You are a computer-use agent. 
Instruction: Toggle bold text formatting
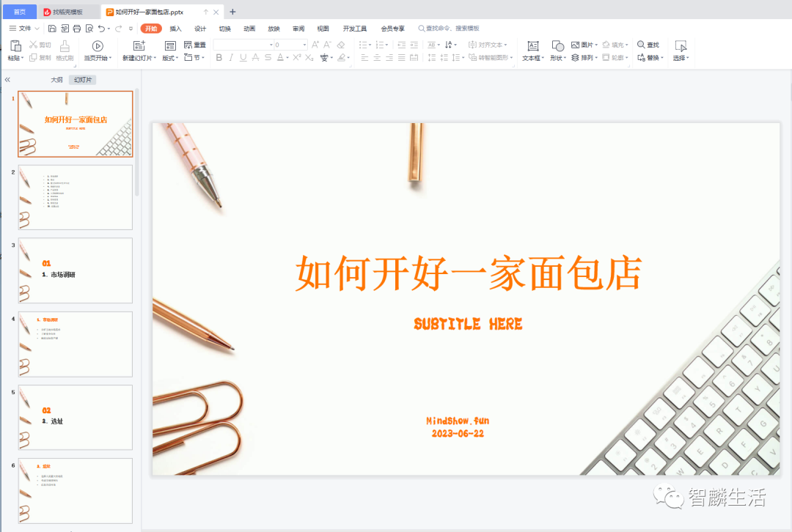click(x=219, y=58)
